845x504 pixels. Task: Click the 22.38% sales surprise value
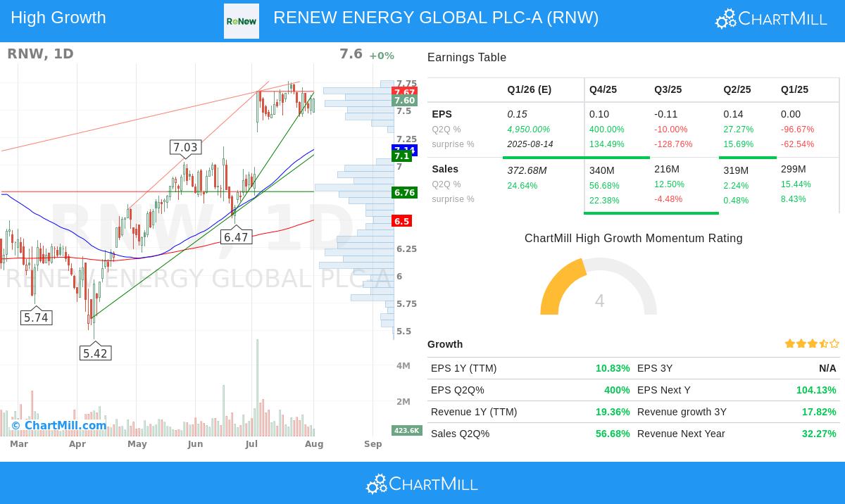pos(604,201)
